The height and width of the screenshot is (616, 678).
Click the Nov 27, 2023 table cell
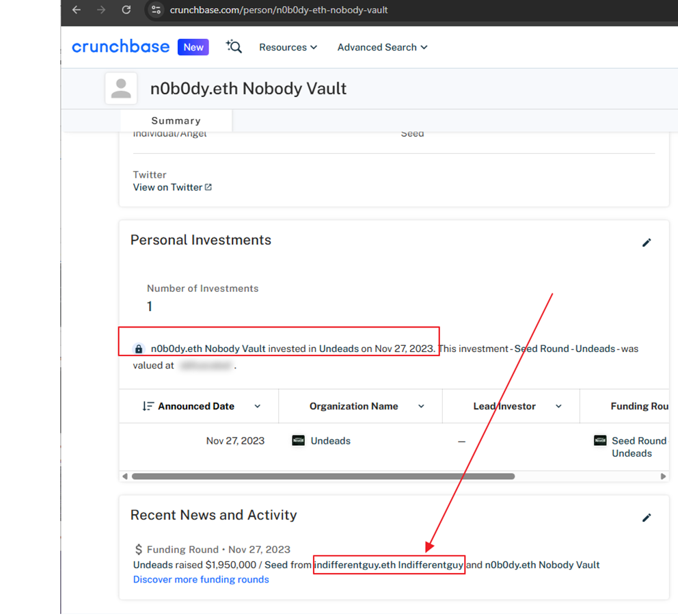tap(235, 441)
